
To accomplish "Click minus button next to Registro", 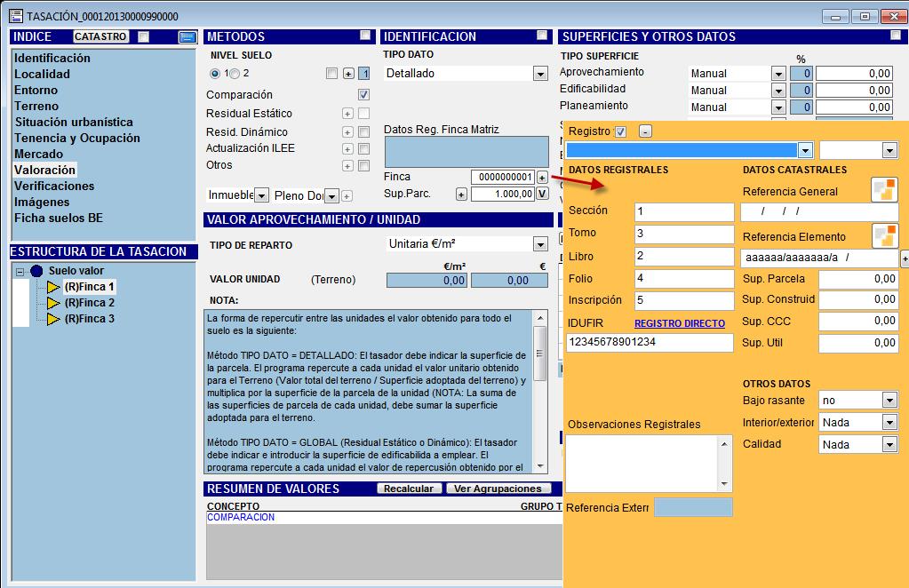I will 645,131.
